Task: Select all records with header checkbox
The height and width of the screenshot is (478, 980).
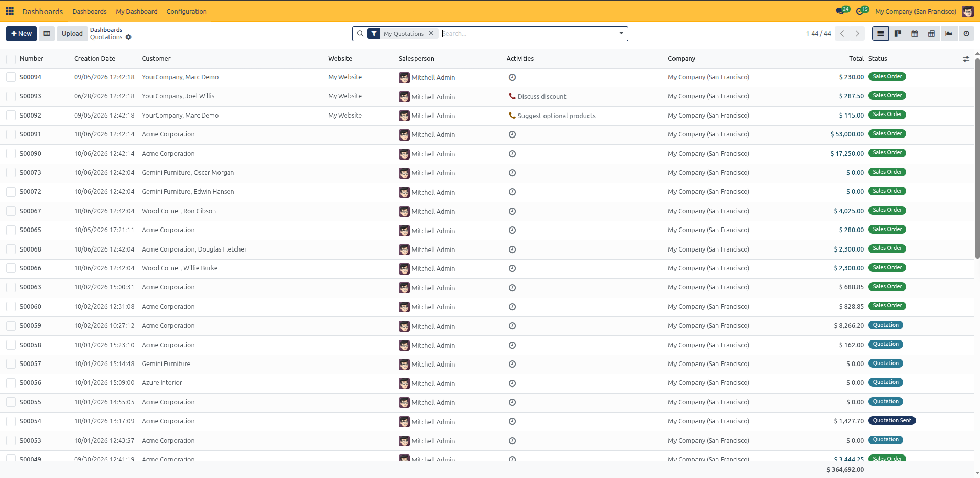Action: tap(11, 59)
